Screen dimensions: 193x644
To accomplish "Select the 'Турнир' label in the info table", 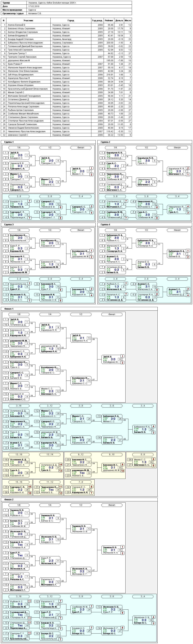I will pos(6,3).
